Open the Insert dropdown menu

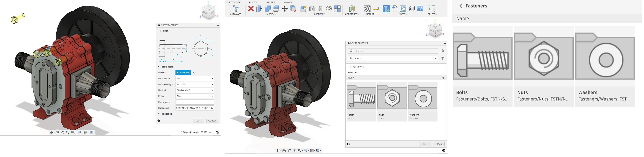403,14
